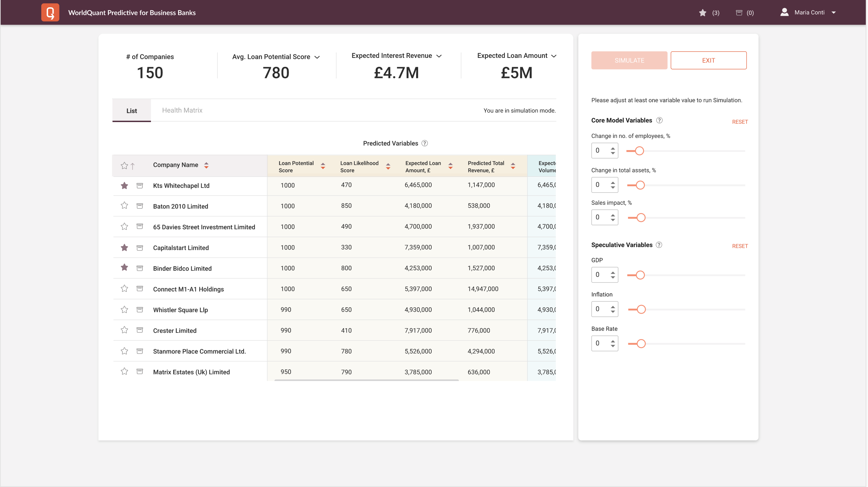868x487 pixels.
Task: Open Binder Bidco Limited company
Action: (x=182, y=269)
